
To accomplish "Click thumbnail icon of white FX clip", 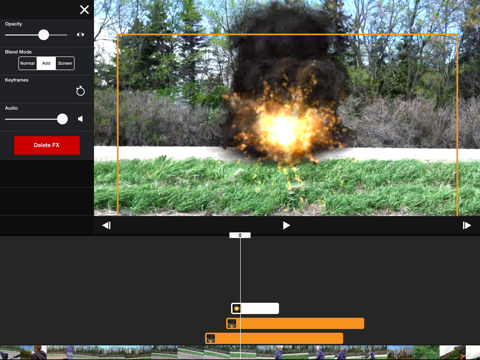I will pos(236,308).
